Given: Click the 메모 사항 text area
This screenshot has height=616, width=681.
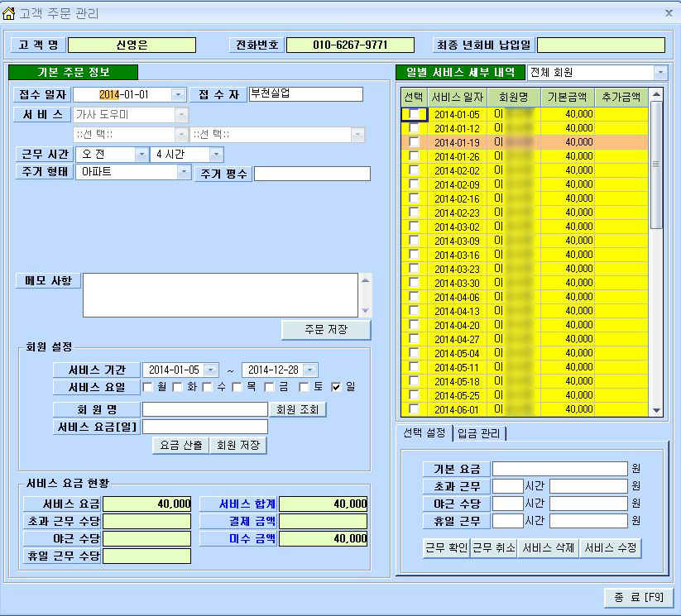Looking at the screenshot, I should (x=221, y=295).
